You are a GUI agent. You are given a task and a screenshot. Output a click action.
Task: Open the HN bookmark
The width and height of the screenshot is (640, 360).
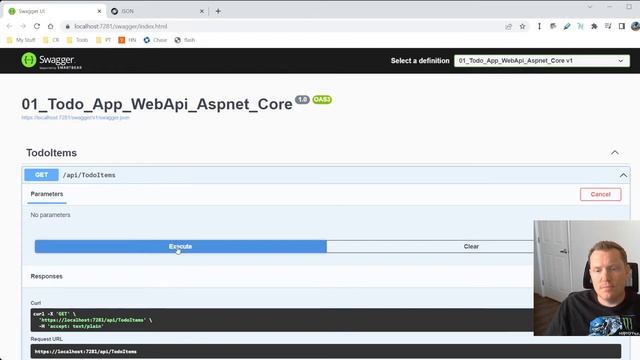click(127, 40)
